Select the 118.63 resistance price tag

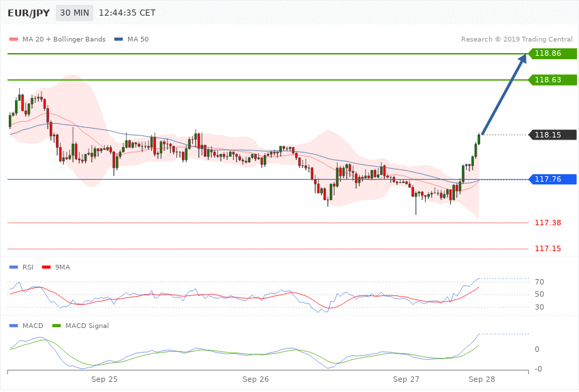(553, 80)
